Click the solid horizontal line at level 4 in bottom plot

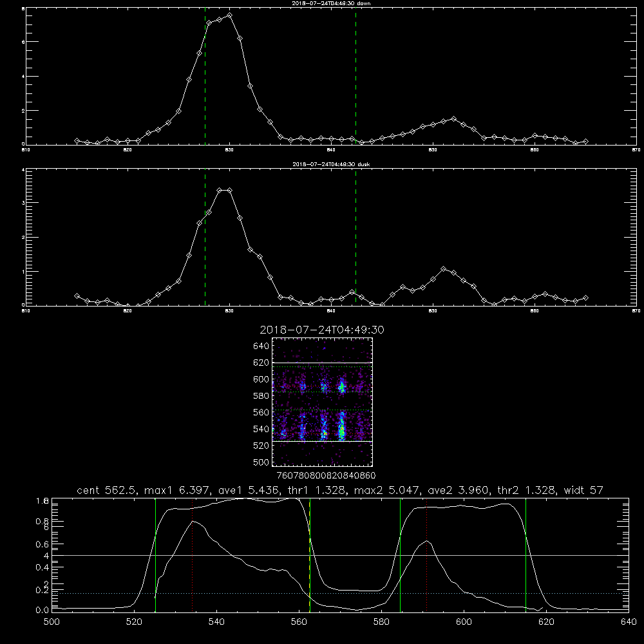(x=340, y=555)
